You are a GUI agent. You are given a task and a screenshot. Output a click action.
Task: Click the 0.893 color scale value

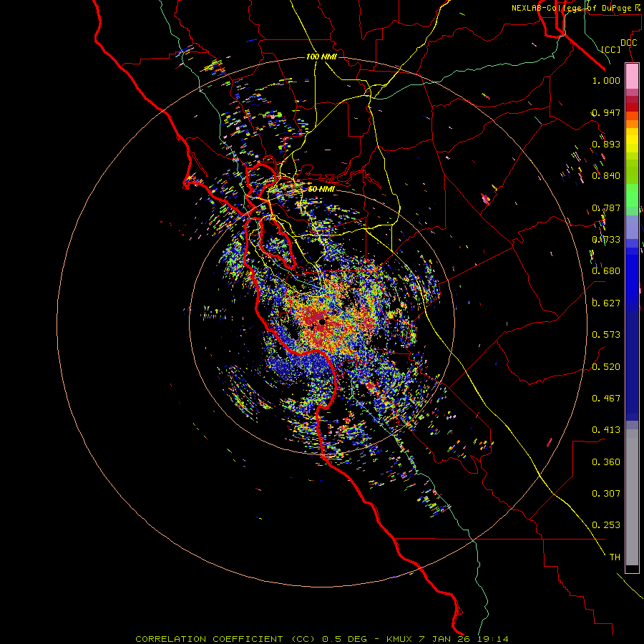pos(606,144)
